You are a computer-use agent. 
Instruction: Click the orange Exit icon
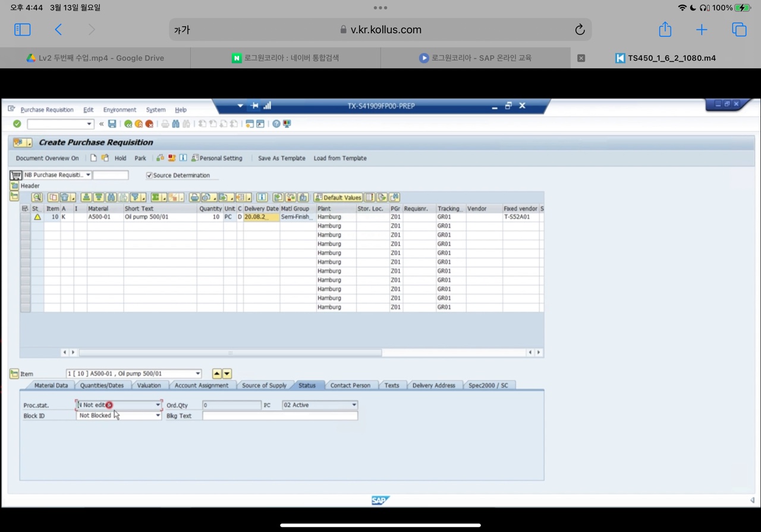(139, 124)
